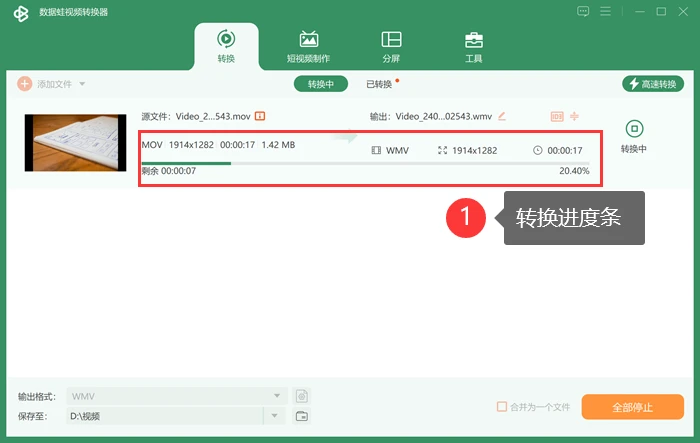This screenshot has width=700, height=443.
Task: Open the hamburger menu in title bar
Action: pos(605,12)
